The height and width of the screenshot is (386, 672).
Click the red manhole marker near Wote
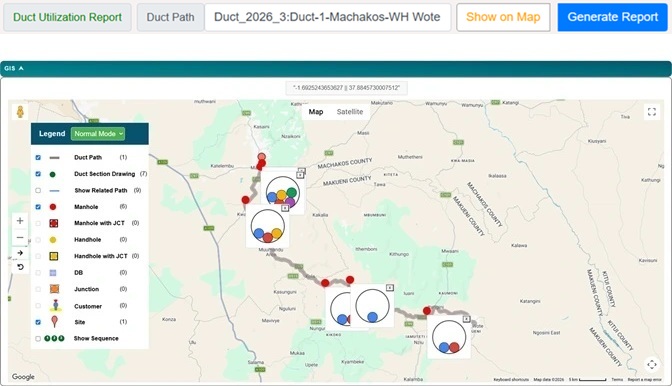pos(427,311)
